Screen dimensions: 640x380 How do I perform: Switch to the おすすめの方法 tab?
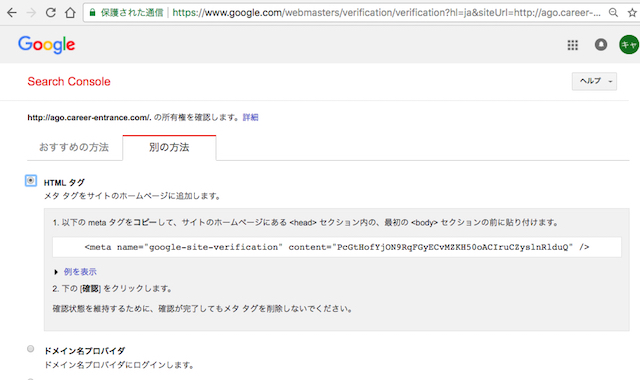point(74,147)
